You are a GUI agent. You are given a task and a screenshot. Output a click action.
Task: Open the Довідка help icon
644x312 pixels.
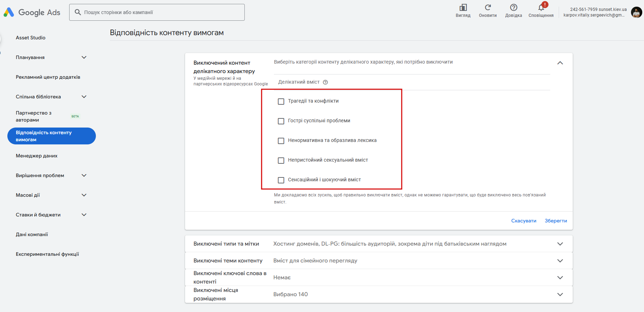tap(513, 8)
